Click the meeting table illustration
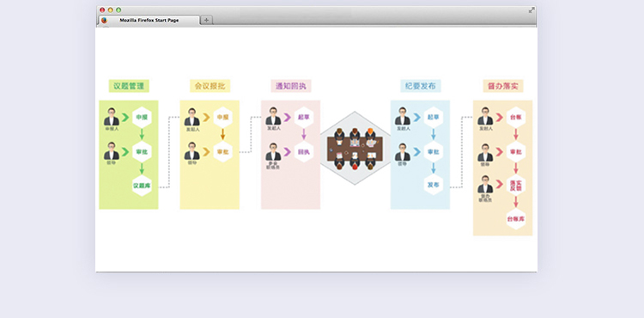This screenshot has height=318, width=644. pos(355,149)
